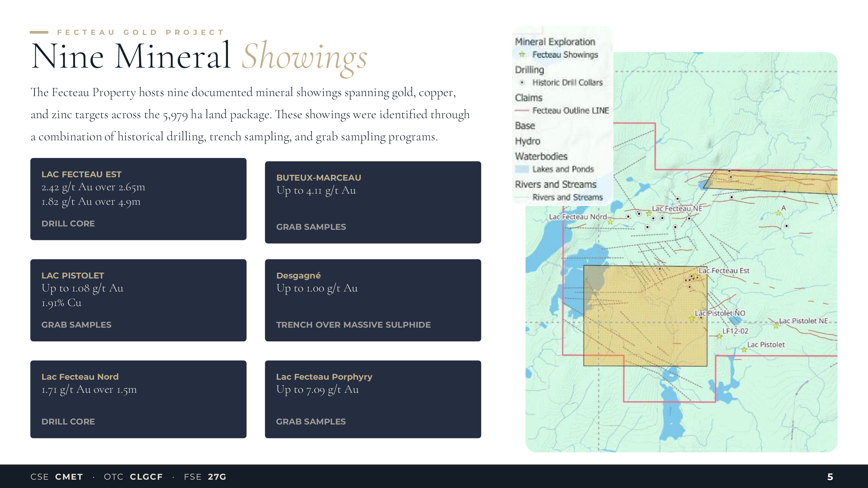Click the Historic Drill Collars dot icon
The width and height of the screenshot is (868, 488).
(522, 83)
